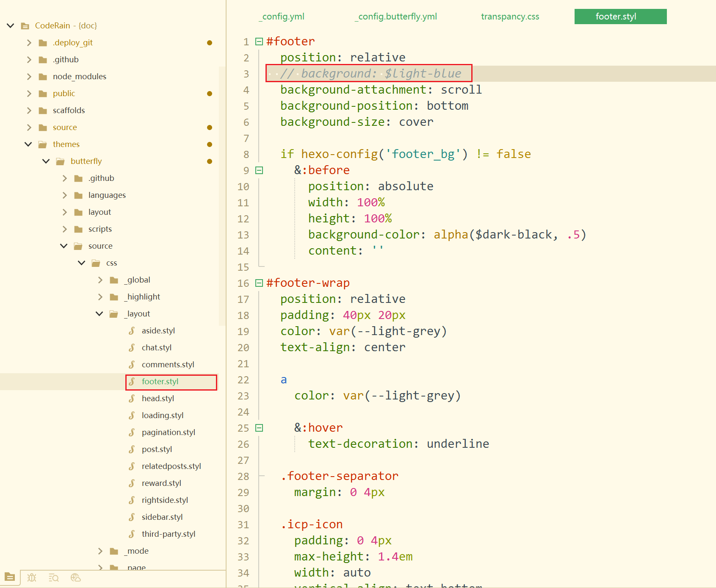Image resolution: width=716 pixels, height=588 pixels.
Task: Toggle fold marker for #footer-wrap block
Action: click(259, 283)
